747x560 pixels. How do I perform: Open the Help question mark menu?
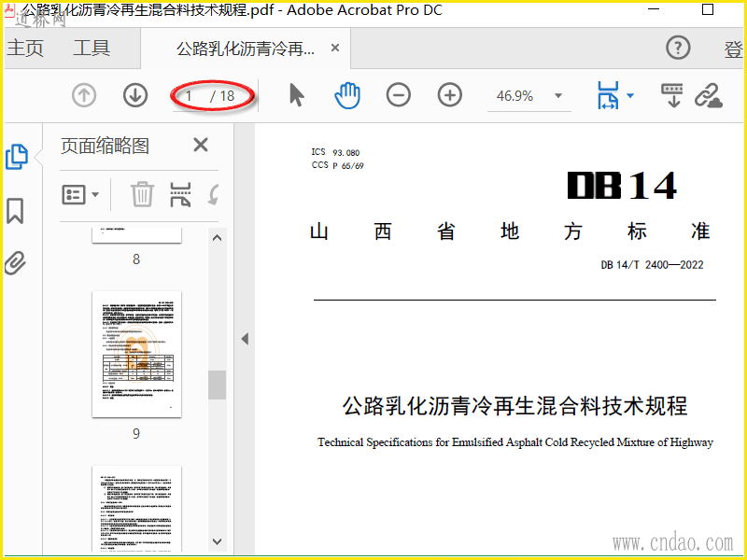[x=678, y=48]
